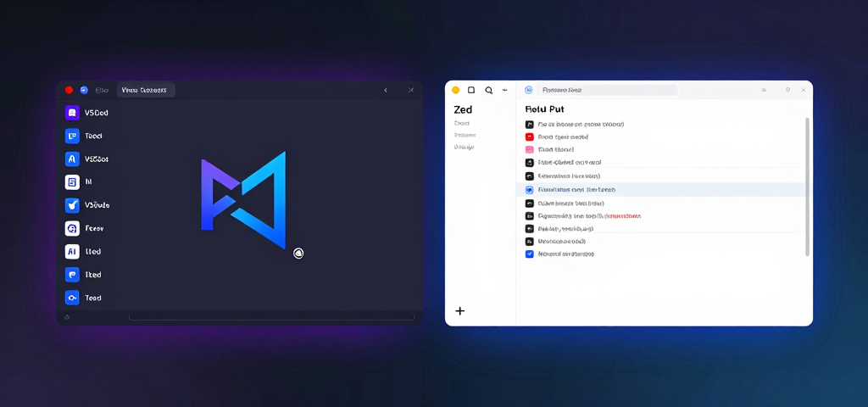Toggle the blue check icon on last list row

pos(530,254)
